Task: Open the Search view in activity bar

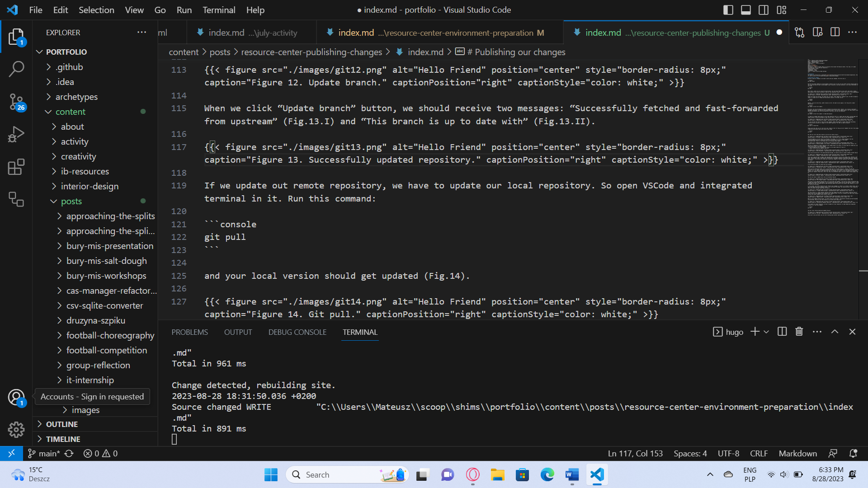Action: 16,69
